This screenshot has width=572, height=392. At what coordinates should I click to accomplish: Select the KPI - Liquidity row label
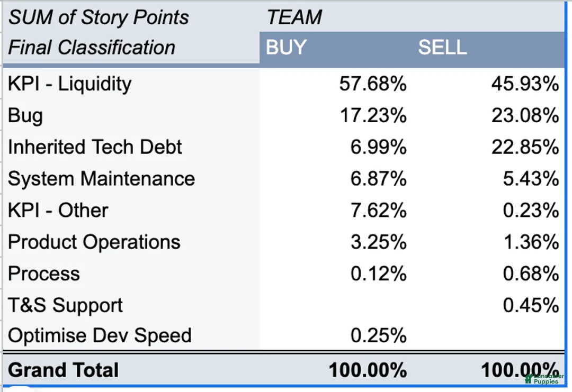pos(70,84)
